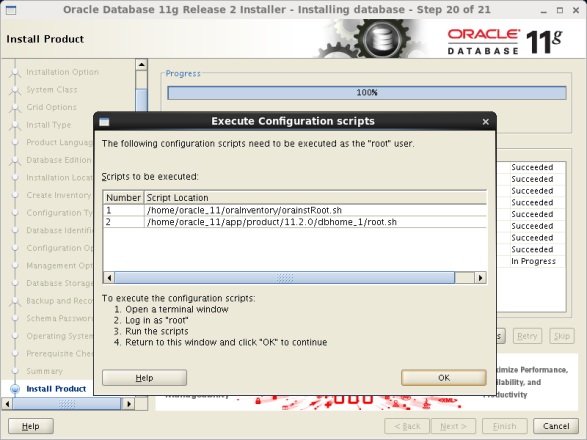This screenshot has width=587, height=440.
Task: Select the Installation Option step
Action: pos(63,72)
